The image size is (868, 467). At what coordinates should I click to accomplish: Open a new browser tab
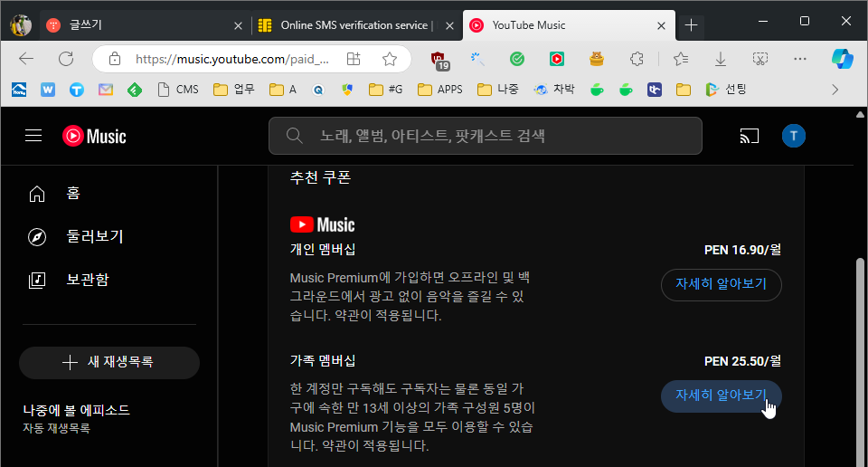tap(691, 25)
